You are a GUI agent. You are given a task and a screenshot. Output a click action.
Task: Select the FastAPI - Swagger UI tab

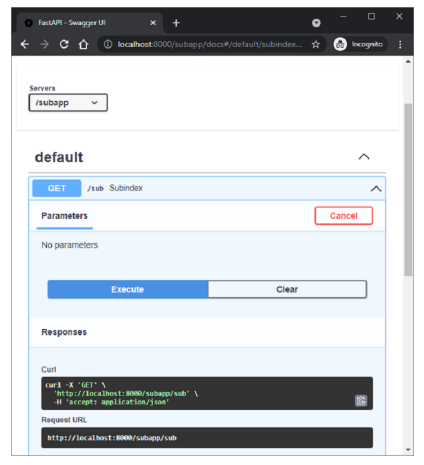point(89,23)
